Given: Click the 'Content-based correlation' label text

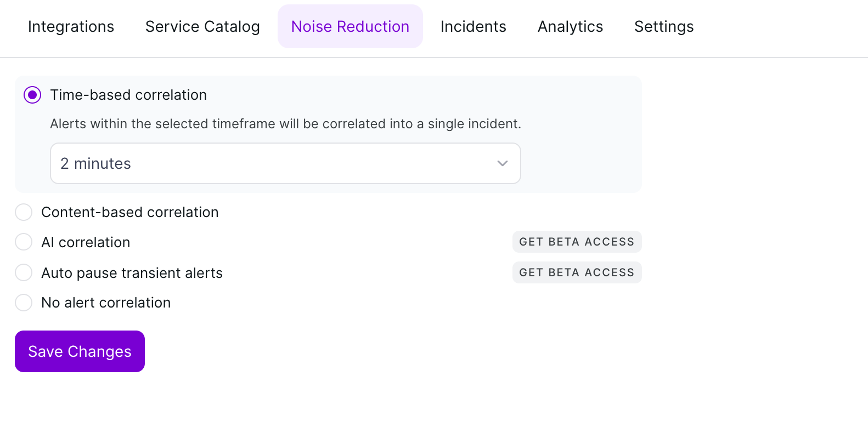Looking at the screenshot, I should [x=130, y=212].
